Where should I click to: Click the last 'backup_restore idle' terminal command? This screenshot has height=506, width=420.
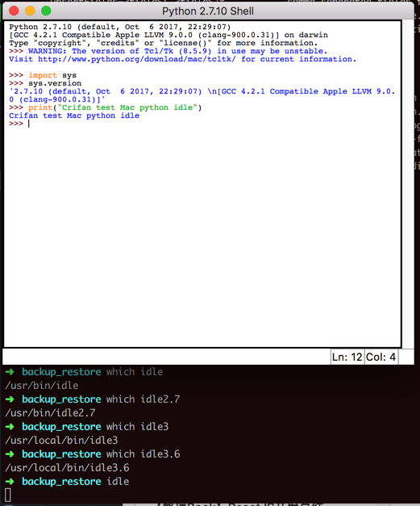tap(76, 482)
